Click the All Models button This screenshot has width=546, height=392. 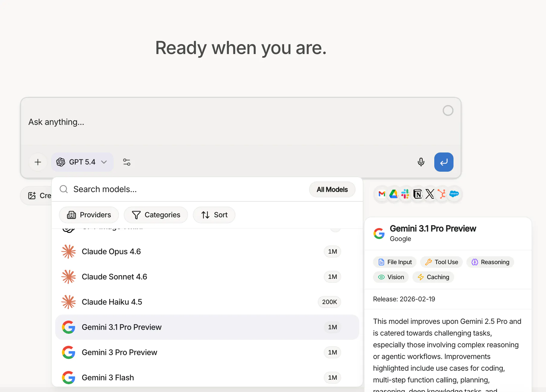[x=332, y=189]
